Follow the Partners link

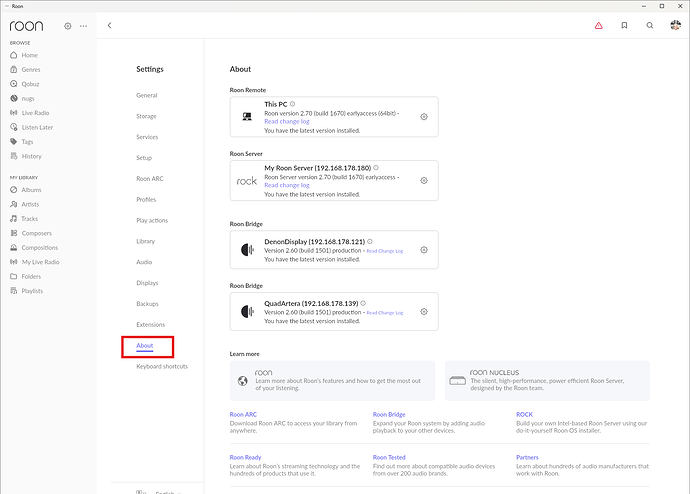pyautogui.click(x=527, y=457)
